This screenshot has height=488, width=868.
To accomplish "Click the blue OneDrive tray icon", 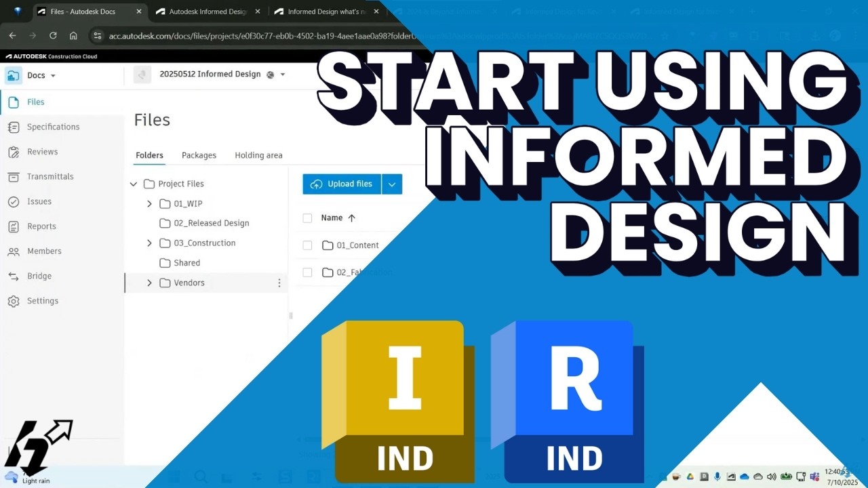I will 745,477.
